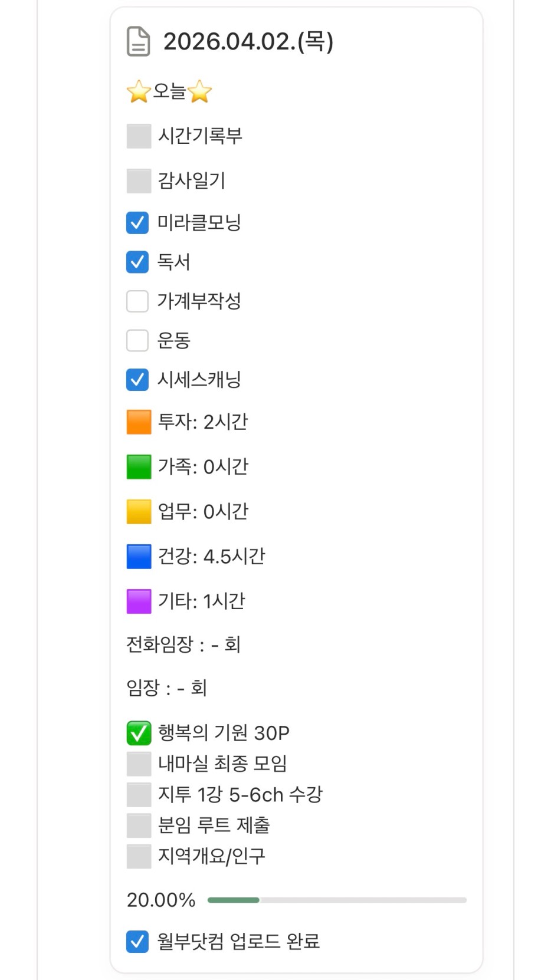Open the 2026.04.02.(목) page title
Screen dimensions: 551x980
pos(248,41)
